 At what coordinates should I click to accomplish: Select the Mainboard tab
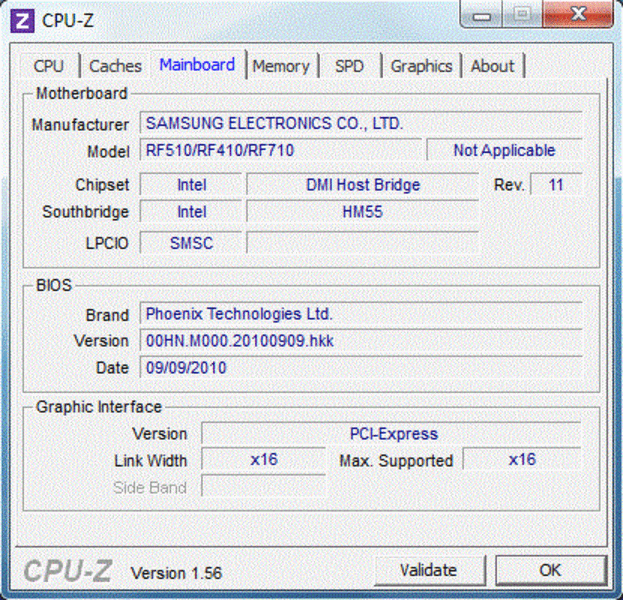(197, 64)
